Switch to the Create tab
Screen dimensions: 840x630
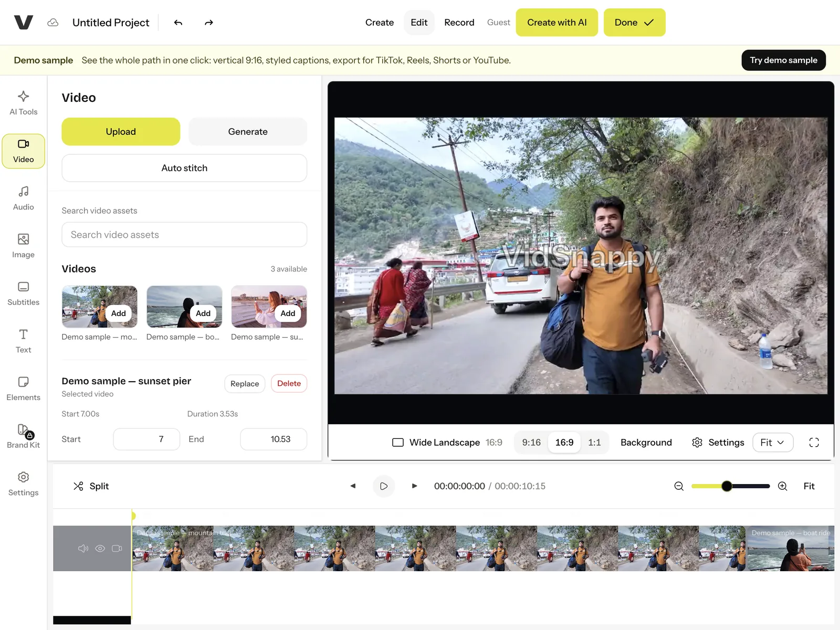[x=380, y=23]
